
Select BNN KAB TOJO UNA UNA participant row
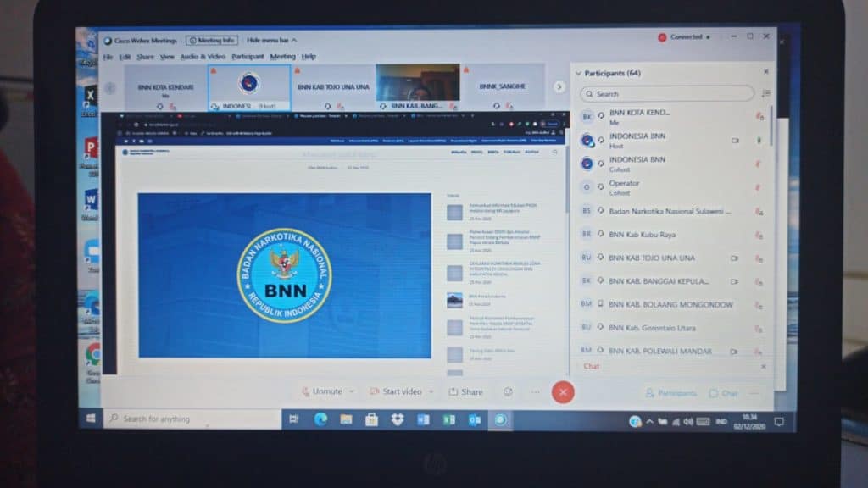pyautogui.click(x=672, y=258)
